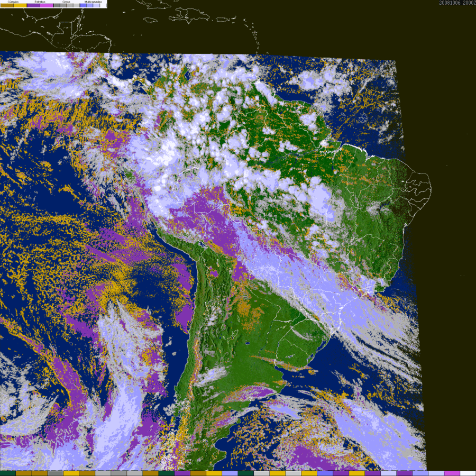Click the Estratos legend label

point(40,2)
